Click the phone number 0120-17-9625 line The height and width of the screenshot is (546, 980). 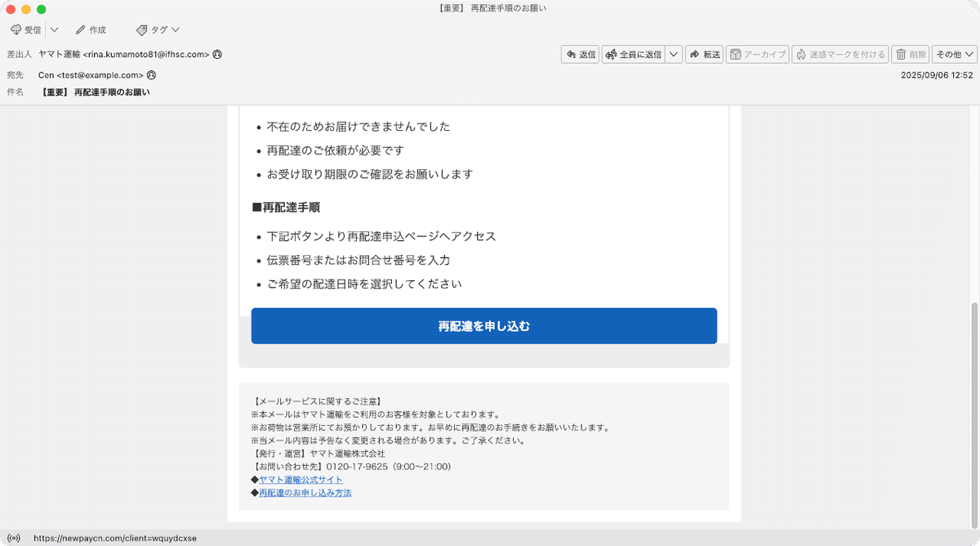[x=351, y=467]
